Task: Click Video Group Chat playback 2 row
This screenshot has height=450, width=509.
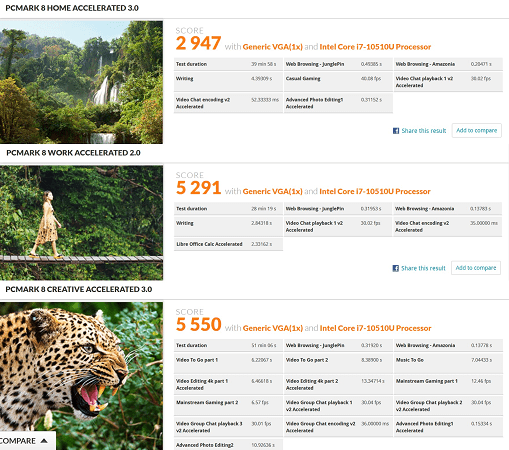Action: pyautogui.click(x=448, y=406)
